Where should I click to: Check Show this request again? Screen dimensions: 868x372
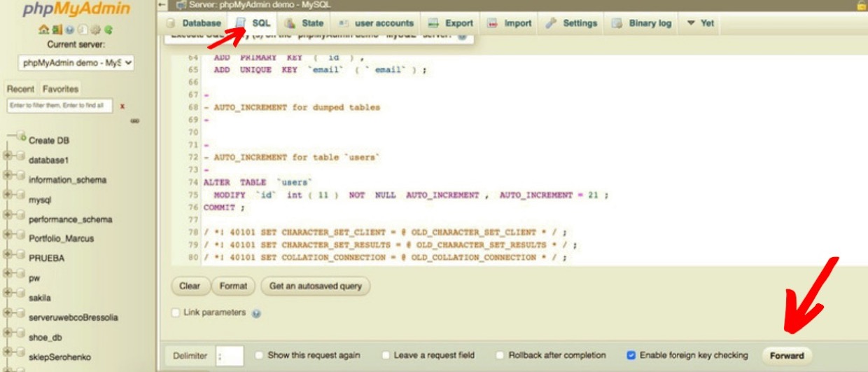(260, 355)
